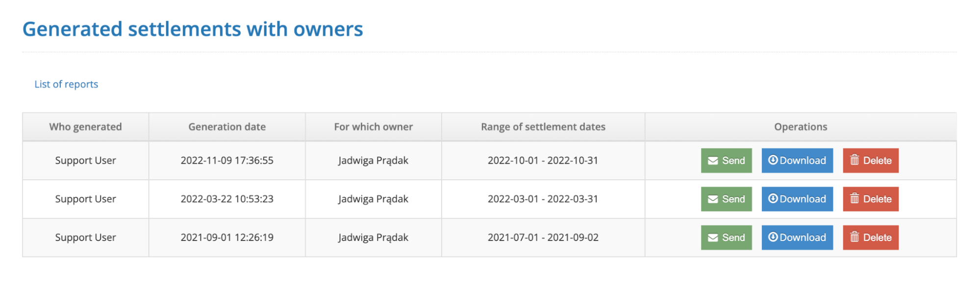Screen dimensions: 980x288
Task: Open the List of reports link
Action: (x=66, y=84)
